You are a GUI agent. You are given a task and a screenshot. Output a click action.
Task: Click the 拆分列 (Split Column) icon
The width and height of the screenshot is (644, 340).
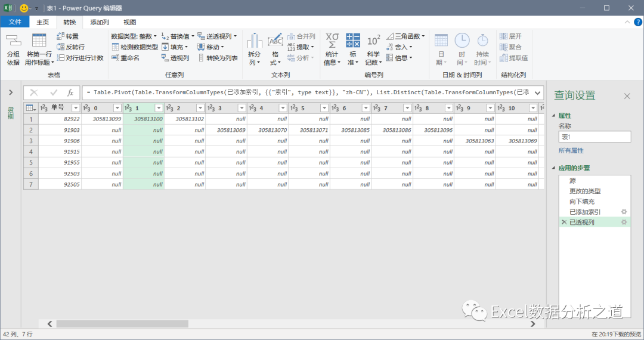[x=255, y=41]
